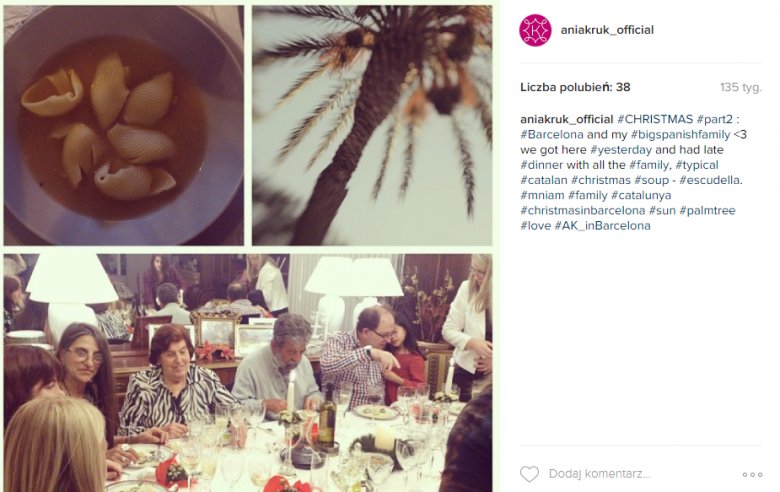Click the aniakruk_official username in header

pyautogui.click(x=607, y=30)
